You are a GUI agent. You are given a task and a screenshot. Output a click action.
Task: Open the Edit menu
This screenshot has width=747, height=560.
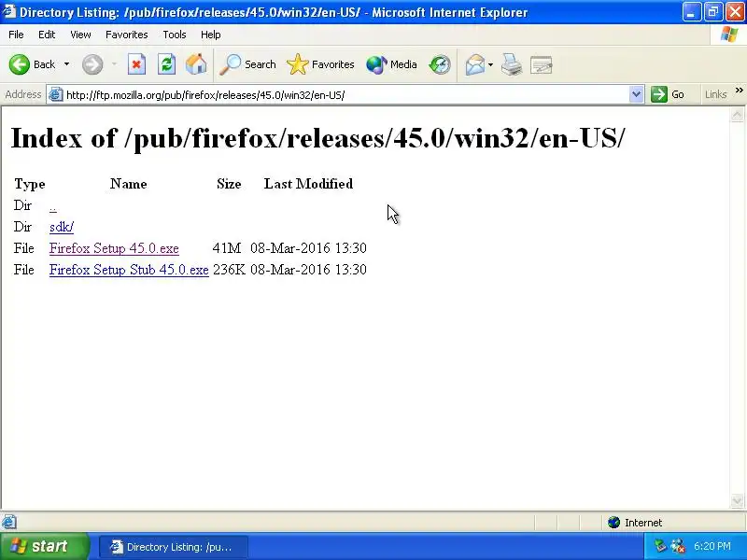(x=47, y=35)
